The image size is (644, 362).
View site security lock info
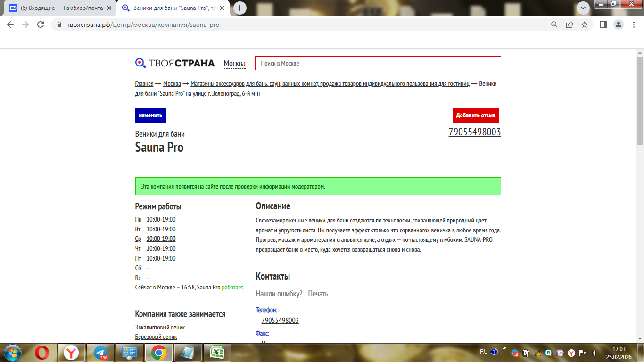coord(59,25)
